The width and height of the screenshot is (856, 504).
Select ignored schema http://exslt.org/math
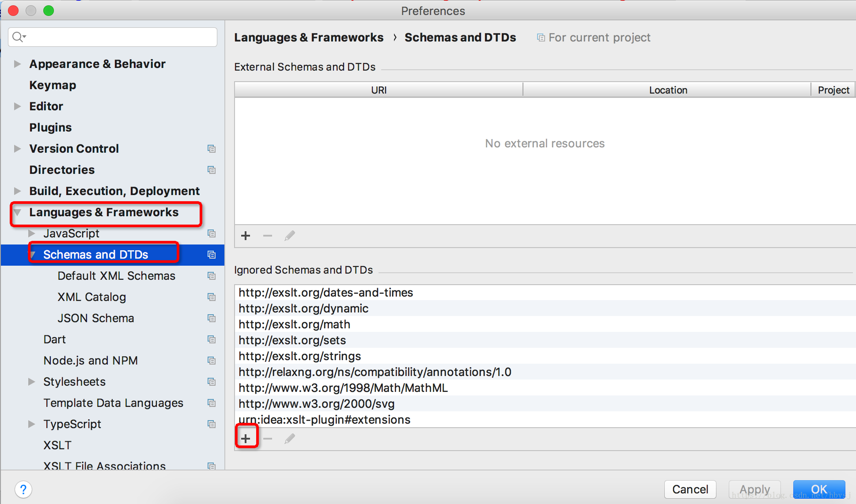294,324
